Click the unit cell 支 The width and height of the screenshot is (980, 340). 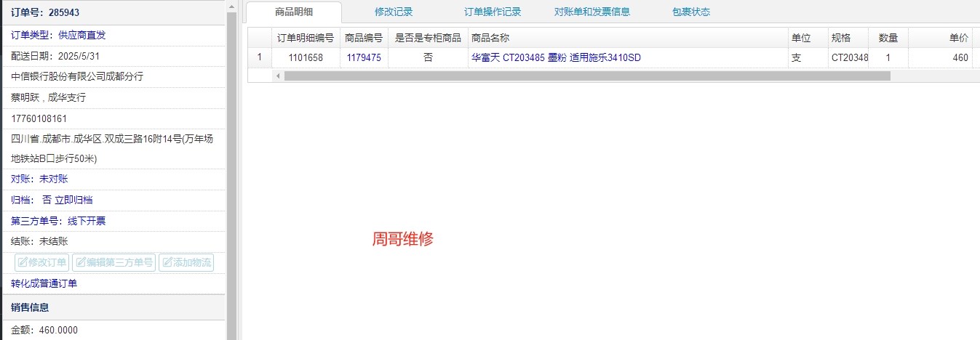[808, 58]
